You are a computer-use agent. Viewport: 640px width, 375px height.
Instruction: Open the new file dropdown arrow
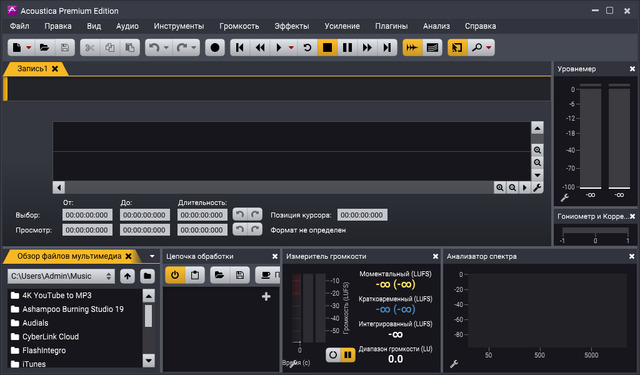pos(29,48)
